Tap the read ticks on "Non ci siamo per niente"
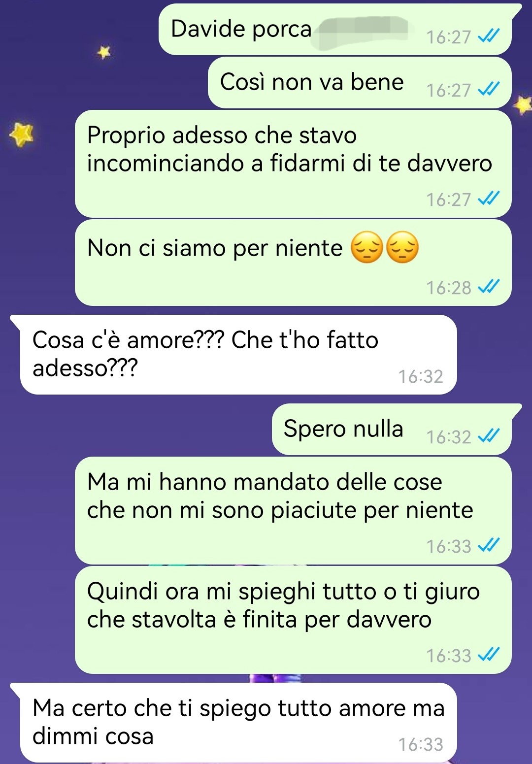 [x=489, y=287]
